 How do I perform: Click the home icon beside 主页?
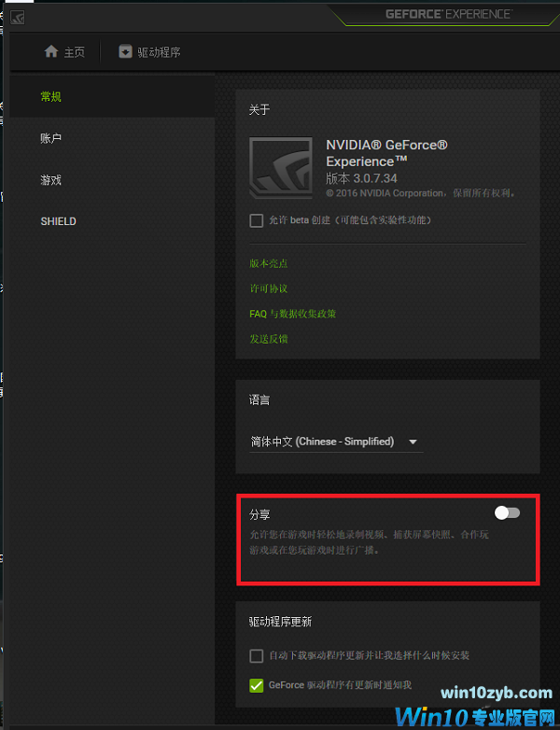click(x=51, y=51)
